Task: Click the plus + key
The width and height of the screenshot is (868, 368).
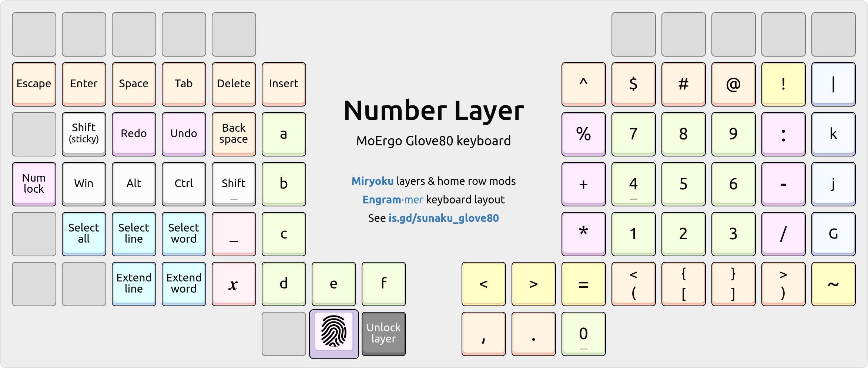Action: tap(584, 184)
